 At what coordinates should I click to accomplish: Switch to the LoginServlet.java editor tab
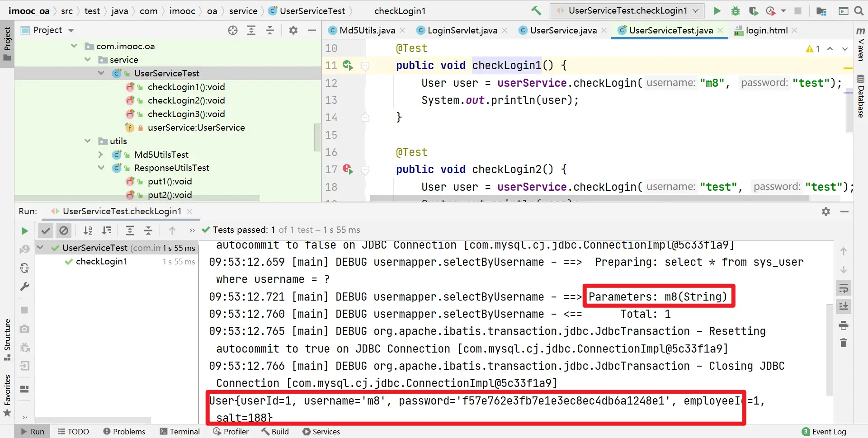click(x=462, y=30)
